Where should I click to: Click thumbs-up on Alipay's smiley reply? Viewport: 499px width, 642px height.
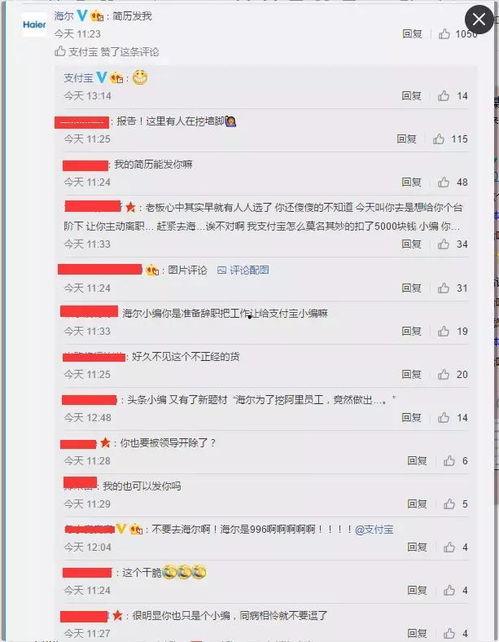coord(444,96)
